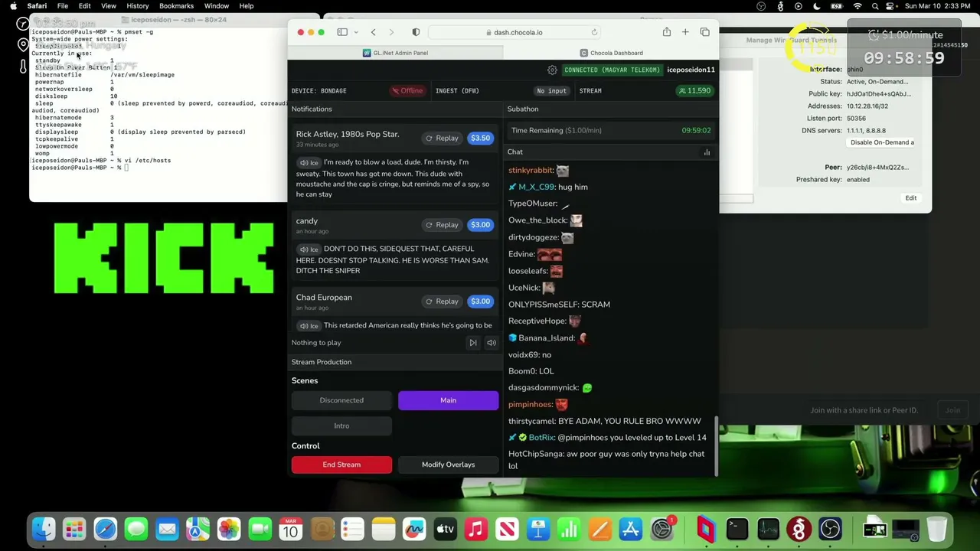This screenshot has width=980, height=551.
Task: Replay the Rick Astley notification
Action: pyautogui.click(x=442, y=139)
